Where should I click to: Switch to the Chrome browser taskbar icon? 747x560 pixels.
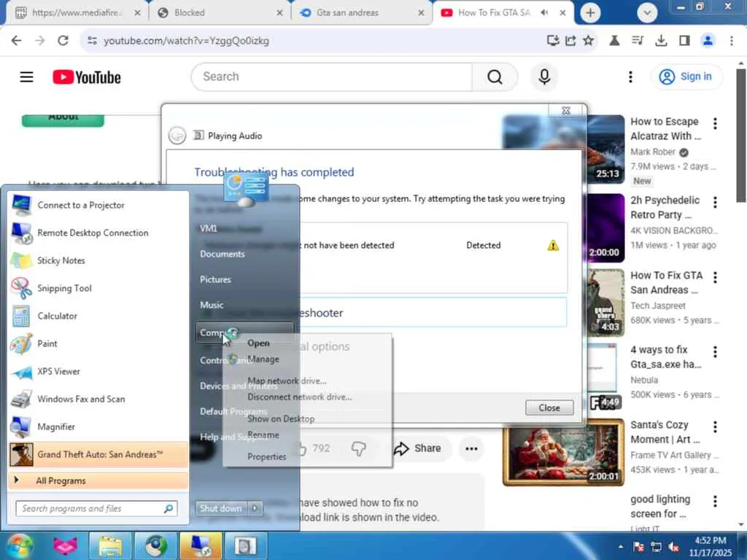tap(156, 545)
